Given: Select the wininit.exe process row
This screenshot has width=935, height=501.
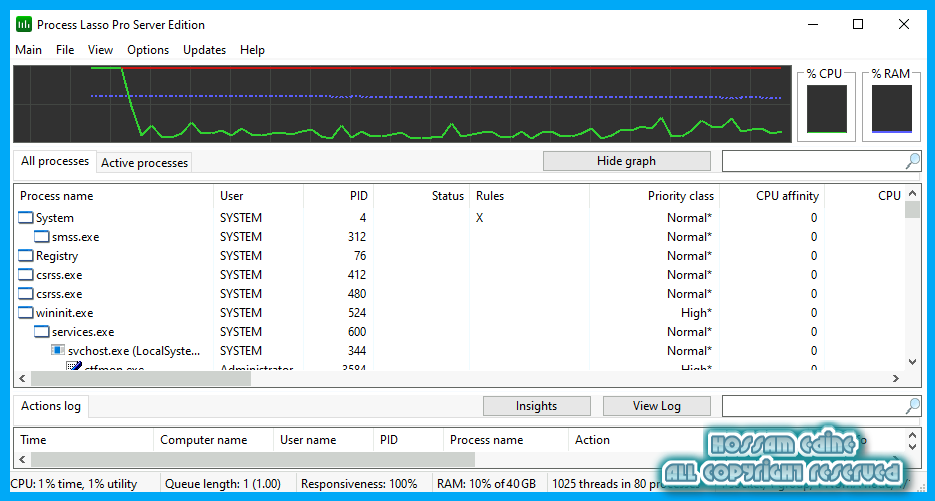Looking at the screenshot, I should (459, 313).
